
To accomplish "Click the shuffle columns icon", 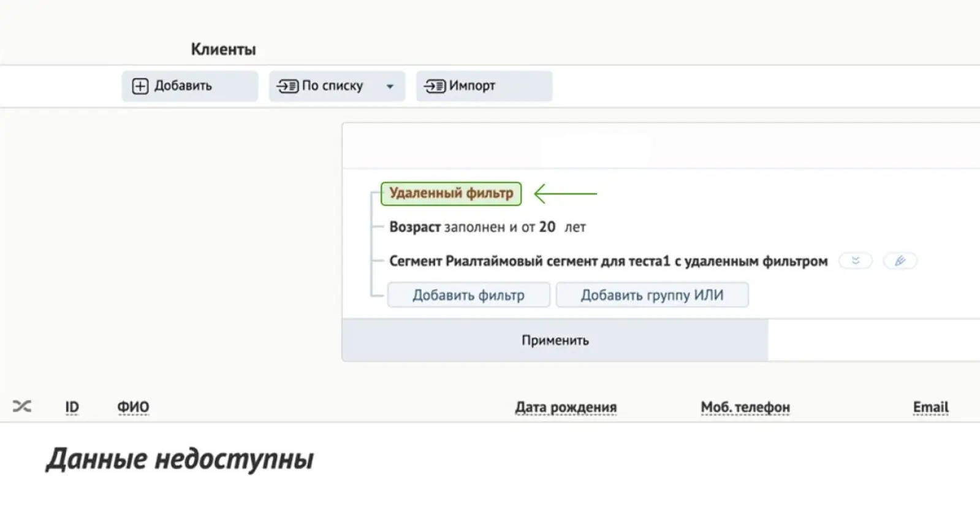I will 22,406.
